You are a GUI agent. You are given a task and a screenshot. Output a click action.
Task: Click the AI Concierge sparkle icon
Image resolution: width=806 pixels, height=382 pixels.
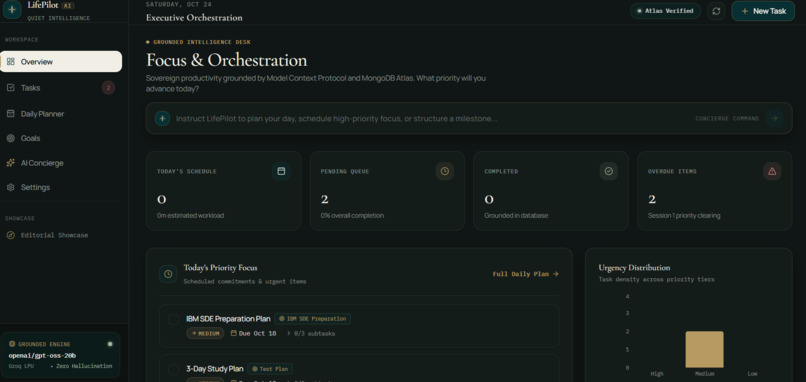click(x=11, y=163)
